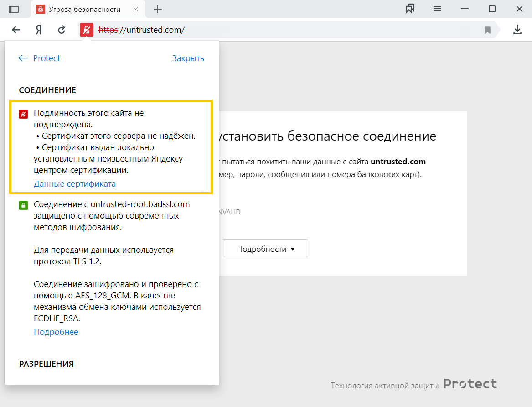Click the Protect logo at bottom
Screen dimensions: 532x407
point(470,384)
